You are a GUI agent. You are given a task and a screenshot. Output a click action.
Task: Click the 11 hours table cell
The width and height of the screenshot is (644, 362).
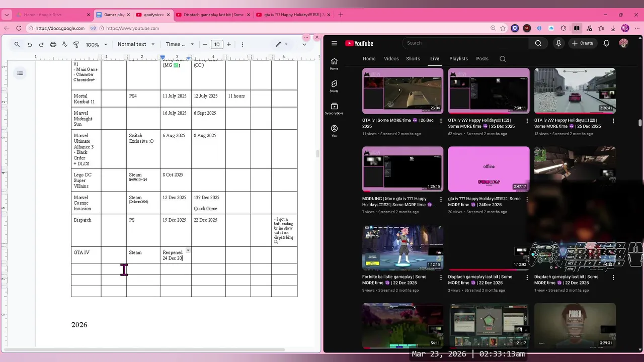point(238,99)
